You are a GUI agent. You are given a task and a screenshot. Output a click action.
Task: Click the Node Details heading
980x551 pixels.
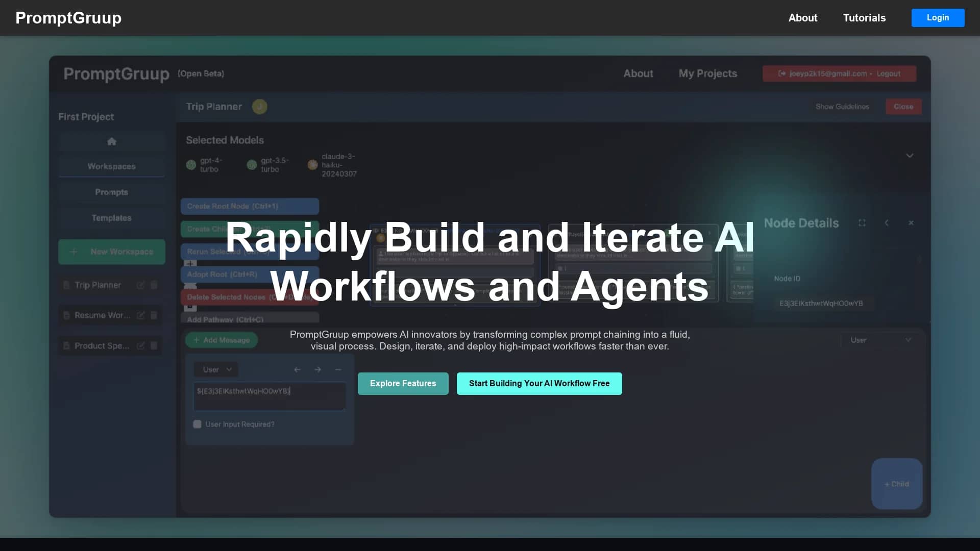tap(801, 223)
